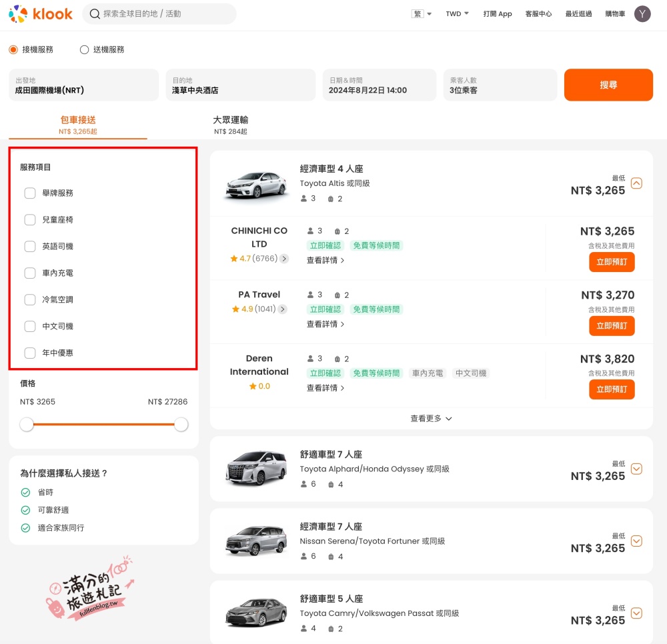Click the orange price range track

tap(104, 424)
